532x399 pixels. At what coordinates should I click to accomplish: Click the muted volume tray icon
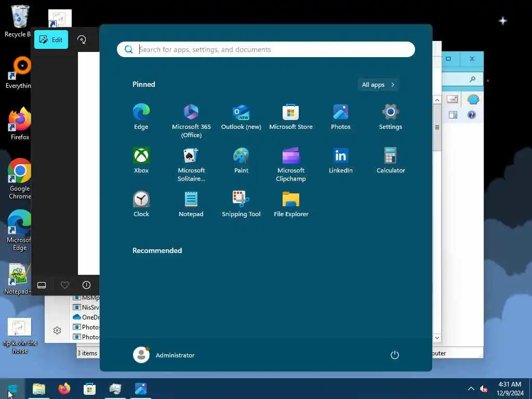pos(484,389)
